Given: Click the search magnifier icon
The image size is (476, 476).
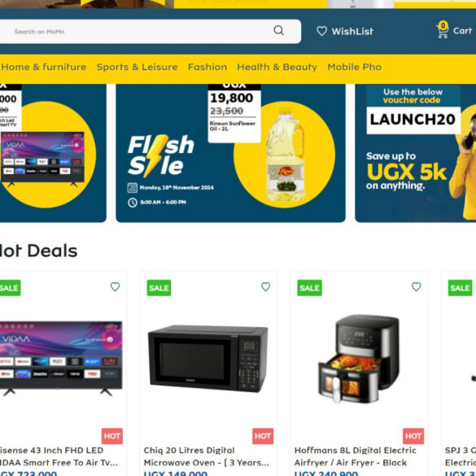Looking at the screenshot, I should tap(278, 30).
